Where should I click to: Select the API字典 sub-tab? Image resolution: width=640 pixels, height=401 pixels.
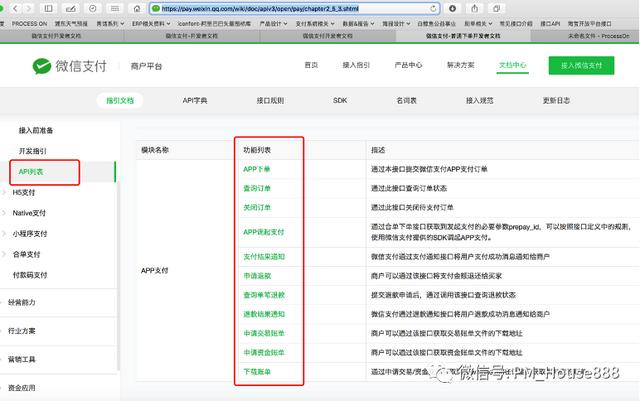(195, 100)
